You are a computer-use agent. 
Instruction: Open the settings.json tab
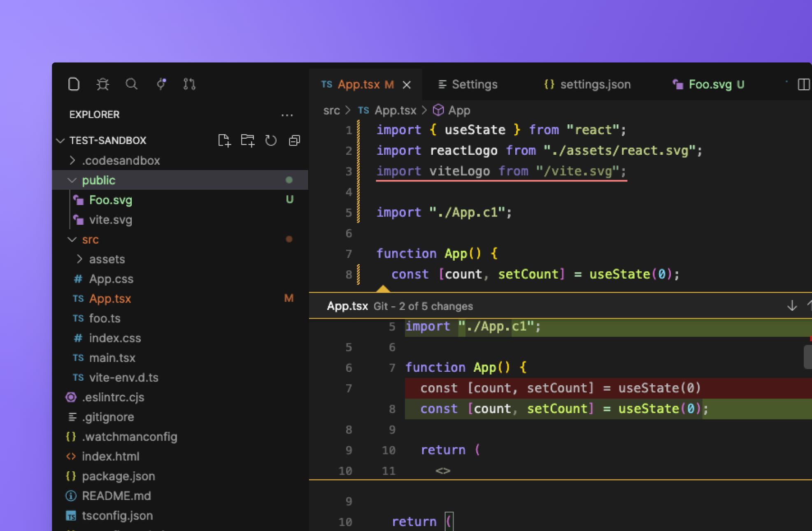click(595, 84)
